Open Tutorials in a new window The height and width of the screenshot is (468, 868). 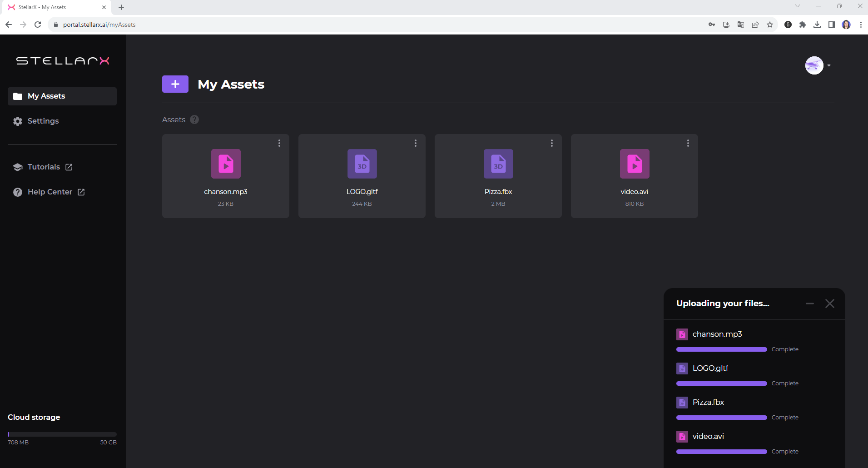click(44, 167)
